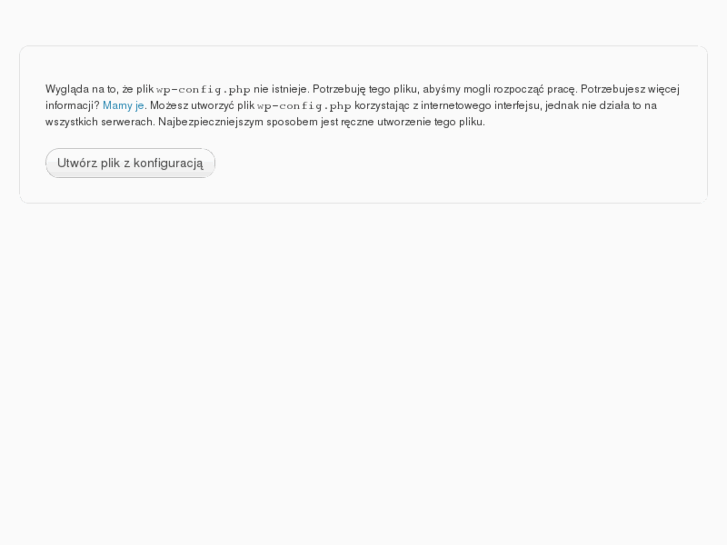Click the word "ręczne" in the last line

coord(357,122)
